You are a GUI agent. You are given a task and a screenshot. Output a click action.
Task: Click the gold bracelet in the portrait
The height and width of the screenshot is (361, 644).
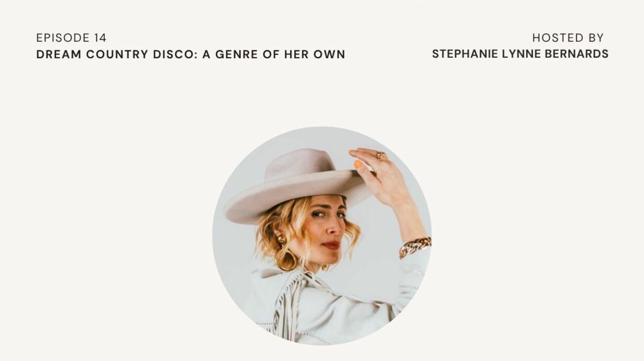point(415,247)
